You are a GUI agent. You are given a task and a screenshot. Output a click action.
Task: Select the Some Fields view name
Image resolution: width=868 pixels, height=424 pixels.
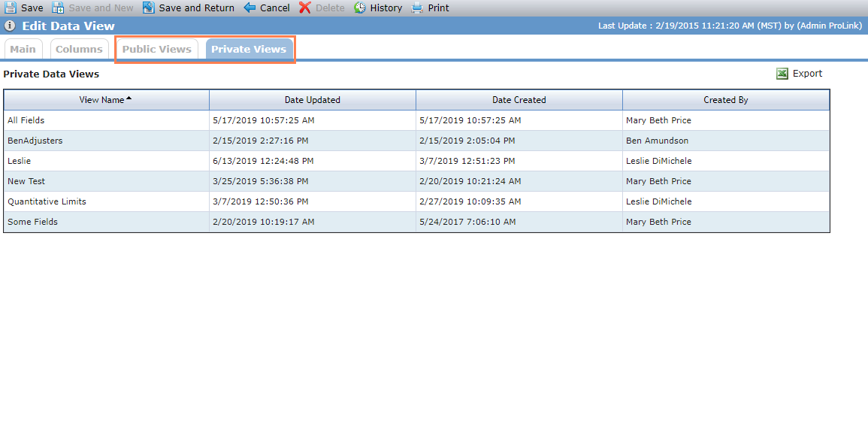(x=32, y=222)
